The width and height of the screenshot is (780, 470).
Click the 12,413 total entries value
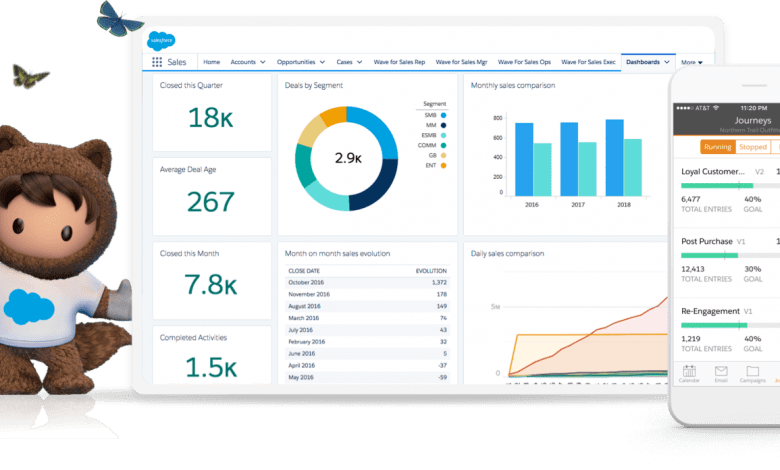692,269
